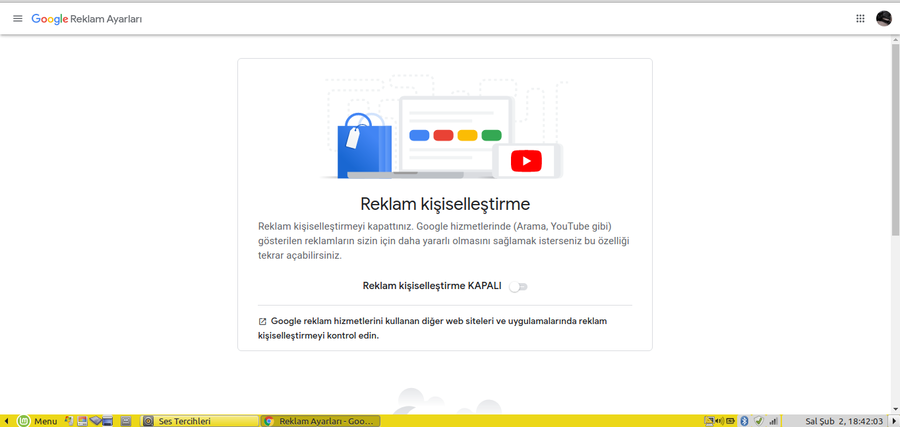This screenshot has width=900, height=427.
Task: Click the page's vertical scrollbar thumb
Action: click(x=895, y=139)
